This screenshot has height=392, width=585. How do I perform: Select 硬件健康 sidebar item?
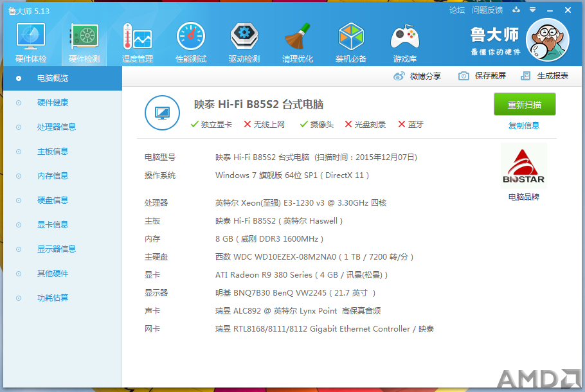[x=63, y=103]
